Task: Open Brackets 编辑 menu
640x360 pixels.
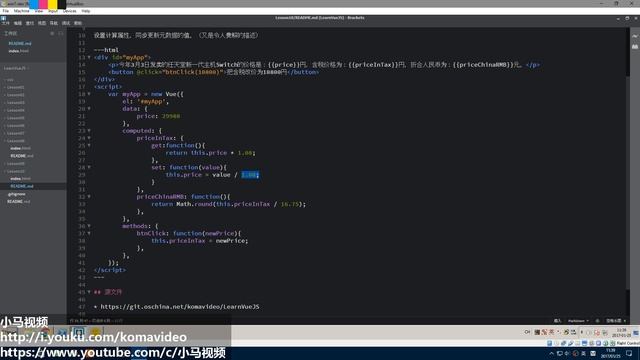Action: point(18,23)
